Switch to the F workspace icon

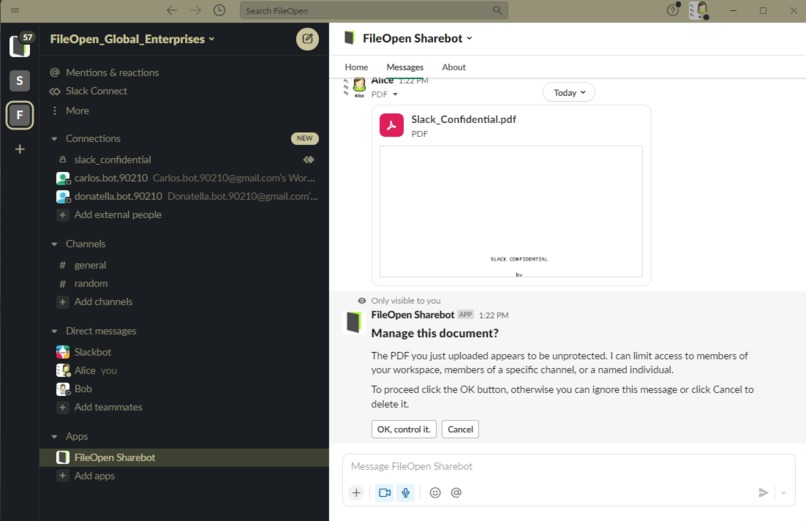pyautogui.click(x=20, y=115)
